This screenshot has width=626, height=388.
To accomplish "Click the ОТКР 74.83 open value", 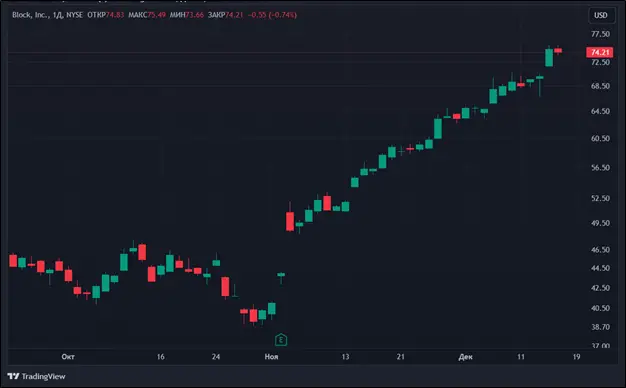I will (105, 15).
